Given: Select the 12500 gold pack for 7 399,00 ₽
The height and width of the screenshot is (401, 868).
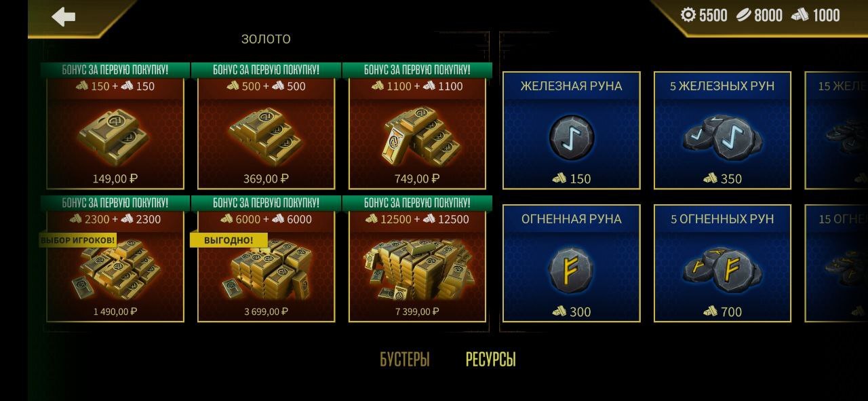Looking at the screenshot, I should point(418,259).
